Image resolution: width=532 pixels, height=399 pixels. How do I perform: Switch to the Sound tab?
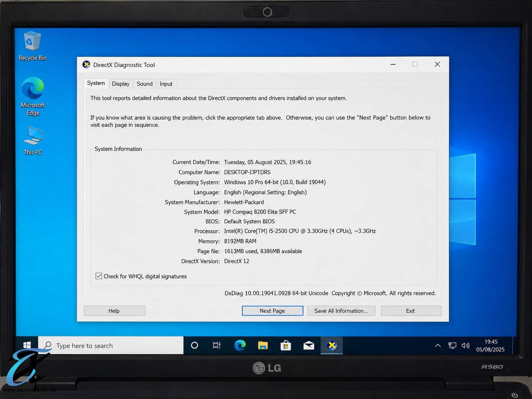[x=144, y=84]
